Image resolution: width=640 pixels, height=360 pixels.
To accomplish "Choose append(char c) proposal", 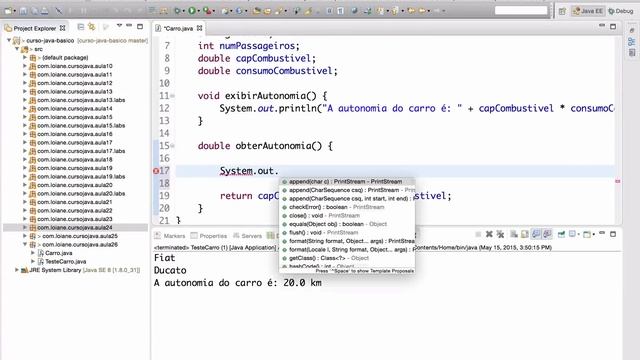I will (x=347, y=182).
